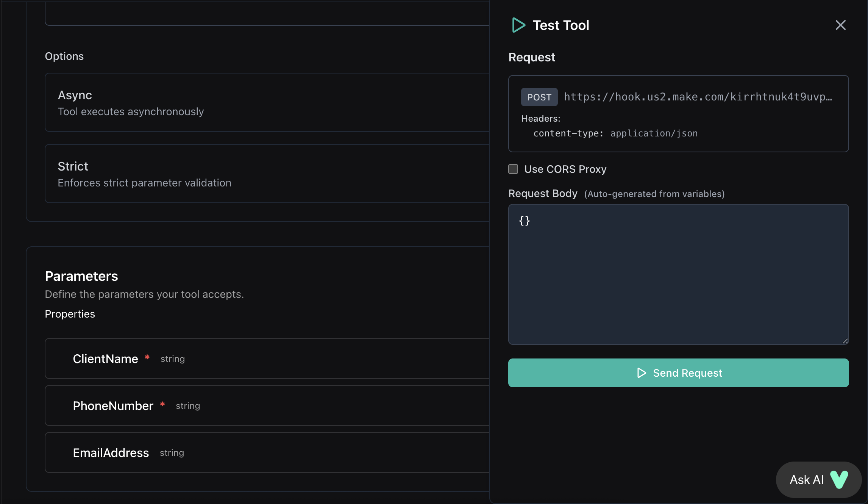Click the required asterisk on PhoneNumber
The height and width of the screenshot is (504, 868).
[163, 405]
